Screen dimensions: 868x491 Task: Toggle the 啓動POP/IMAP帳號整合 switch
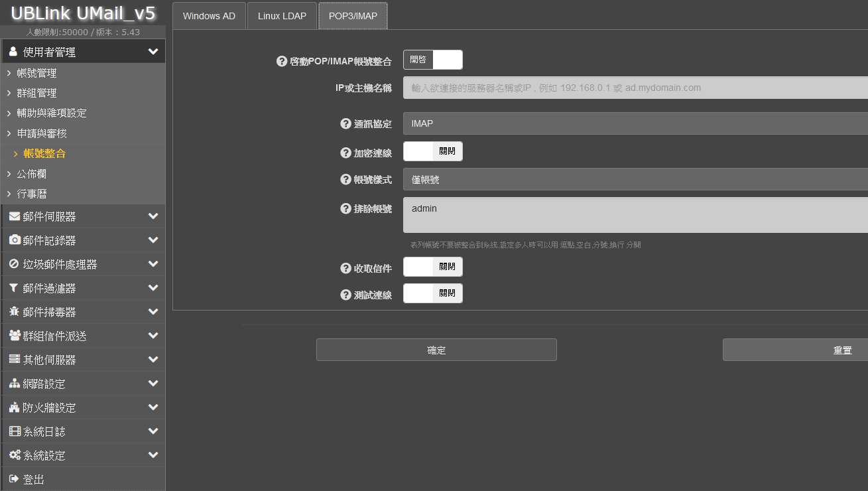click(432, 60)
